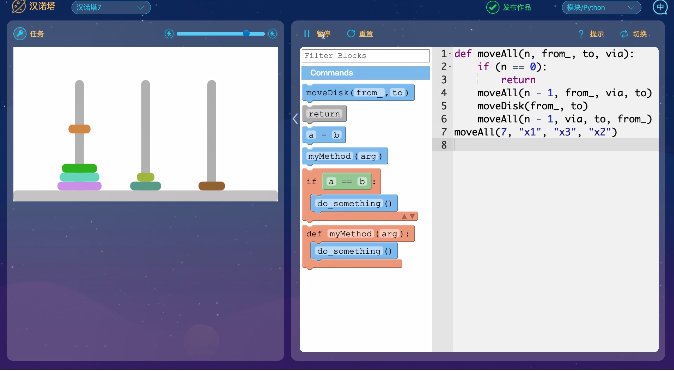Click the moveDisk(from_, to) block
674x371 pixels.
(x=358, y=92)
